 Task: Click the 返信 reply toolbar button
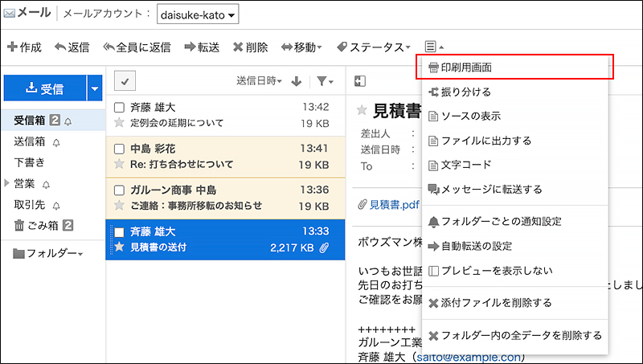(72, 47)
